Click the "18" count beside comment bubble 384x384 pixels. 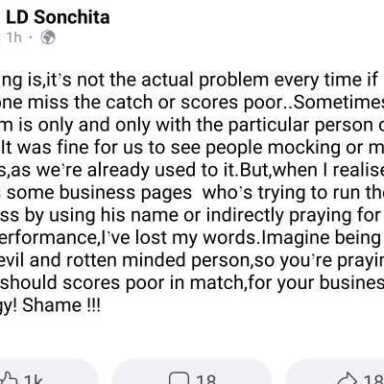[x=206, y=379]
